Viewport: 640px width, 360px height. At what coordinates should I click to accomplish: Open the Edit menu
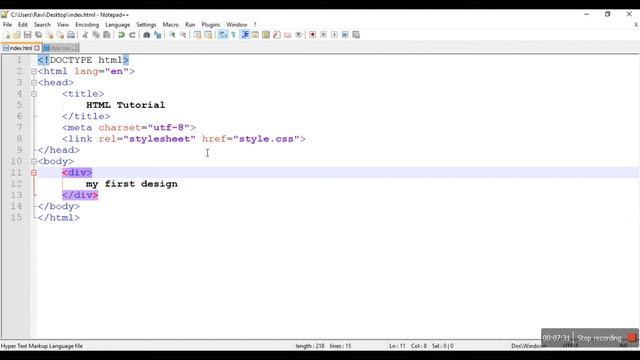pyautogui.click(x=23, y=25)
